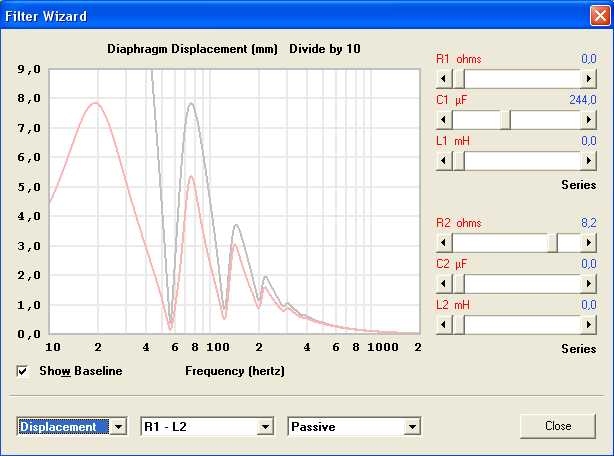Click the L2 mH left arrow

point(445,324)
